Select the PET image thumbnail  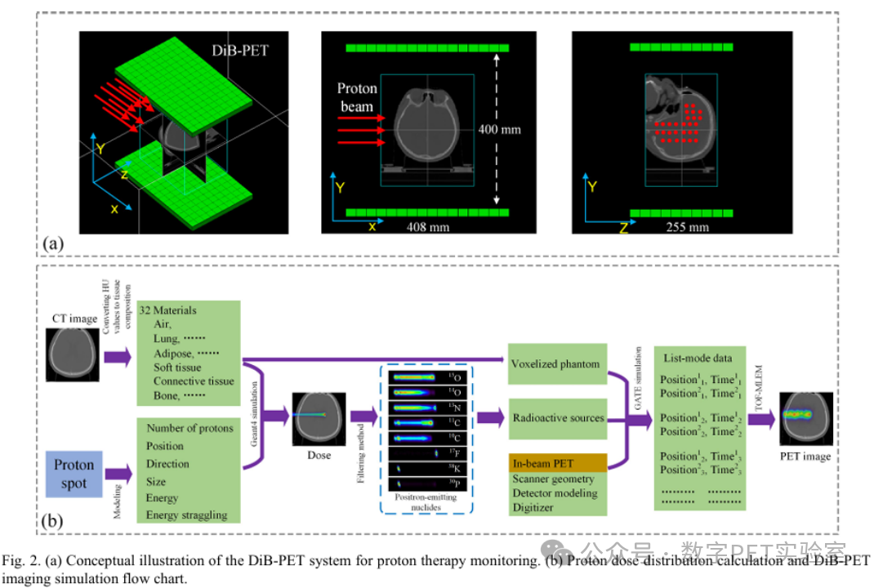[805, 417]
